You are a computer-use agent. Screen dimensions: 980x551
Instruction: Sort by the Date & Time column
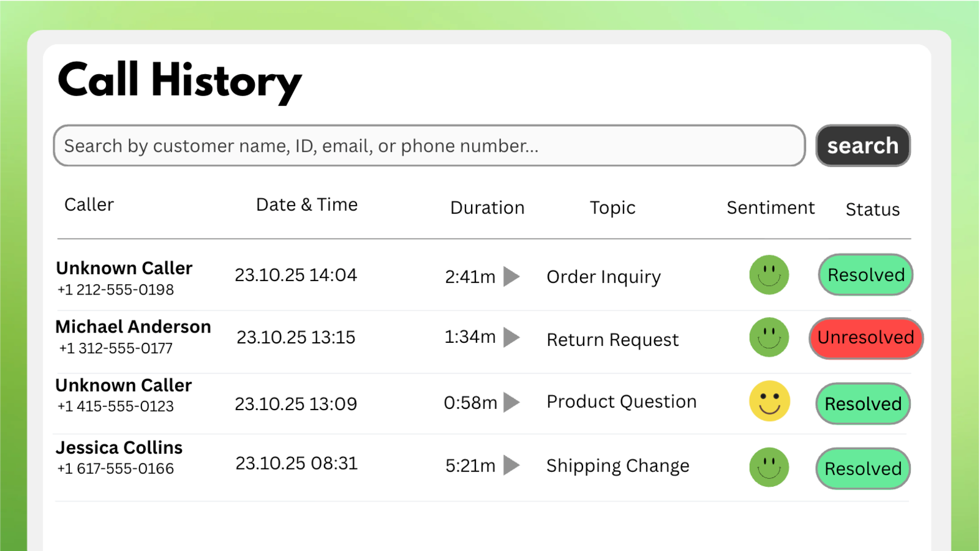click(307, 204)
